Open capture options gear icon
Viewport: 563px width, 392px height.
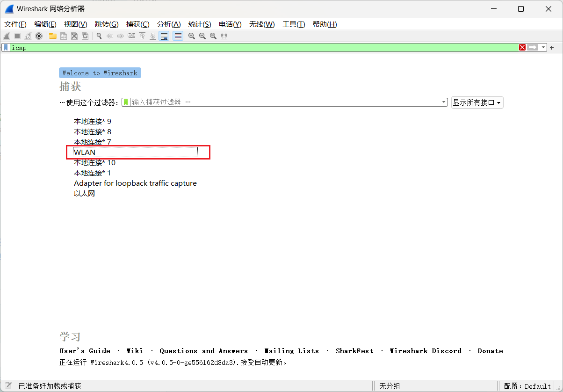click(x=39, y=36)
